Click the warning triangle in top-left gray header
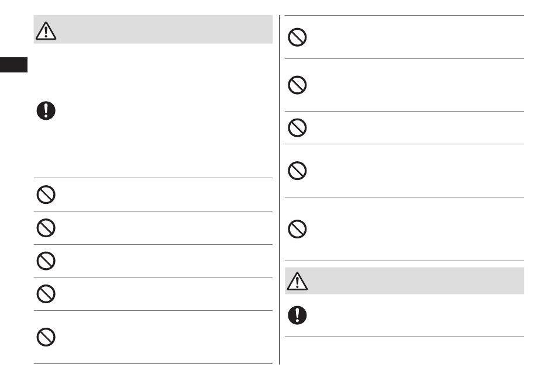Screen dimensions: 558x392 click(46, 30)
